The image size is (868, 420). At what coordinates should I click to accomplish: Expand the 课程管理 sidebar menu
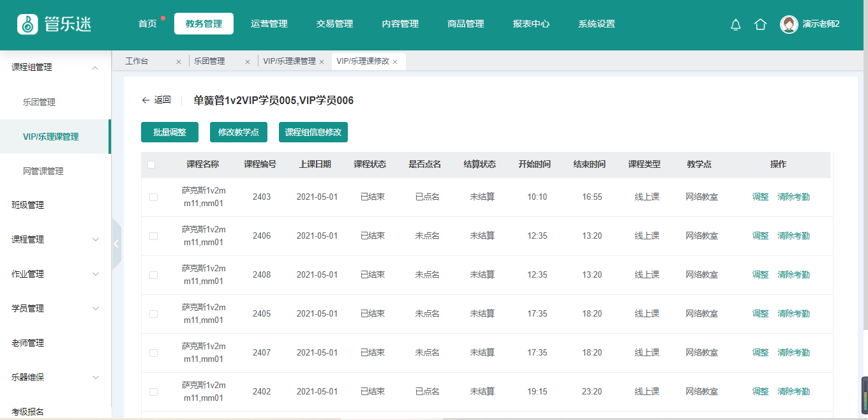click(x=95, y=240)
